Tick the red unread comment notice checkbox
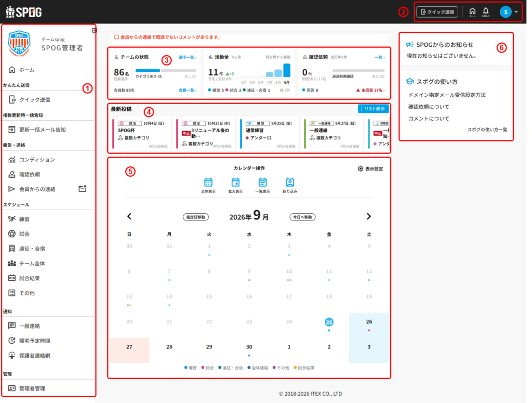The image size is (532, 403). point(116,37)
